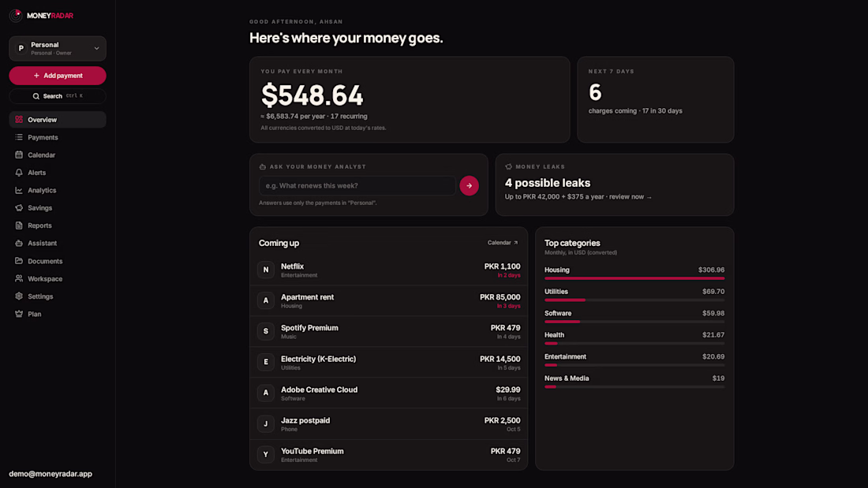Image resolution: width=868 pixels, height=488 pixels.
Task: Submit question with red arrow button
Action: 469,186
